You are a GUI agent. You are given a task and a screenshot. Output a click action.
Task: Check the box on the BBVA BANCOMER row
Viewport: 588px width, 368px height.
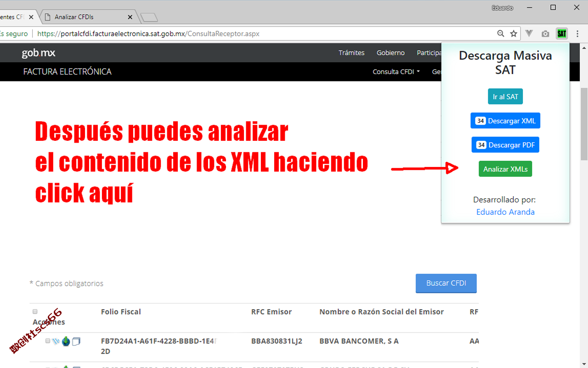point(48,341)
